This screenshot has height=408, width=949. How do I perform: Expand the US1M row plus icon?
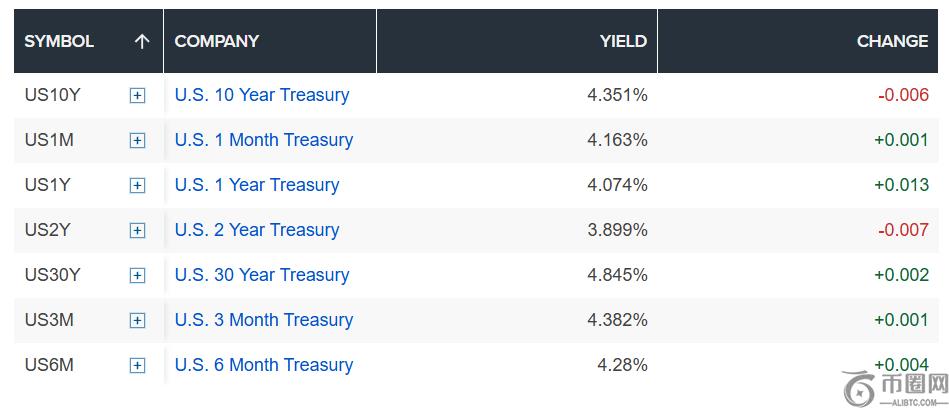pos(137,141)
